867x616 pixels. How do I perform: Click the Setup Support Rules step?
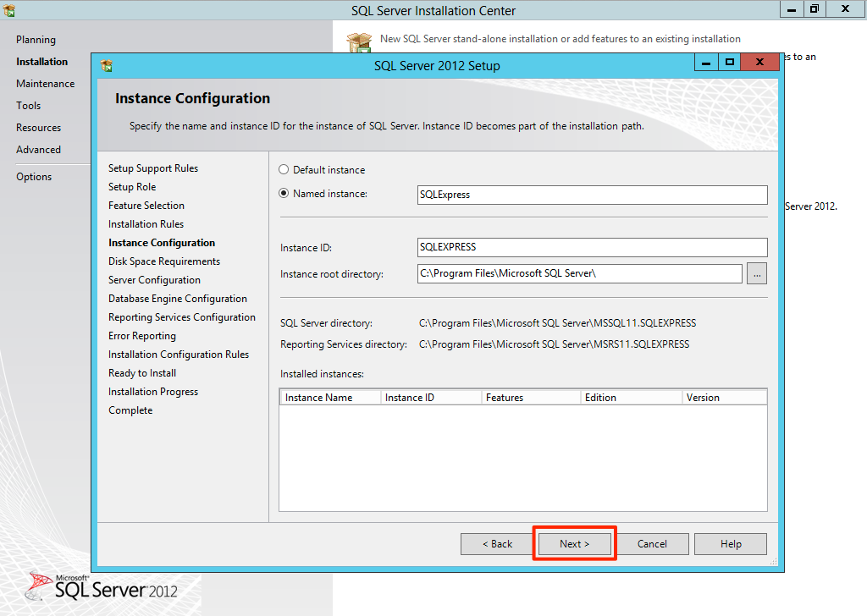pyautogui.click(x=153, y=168)
